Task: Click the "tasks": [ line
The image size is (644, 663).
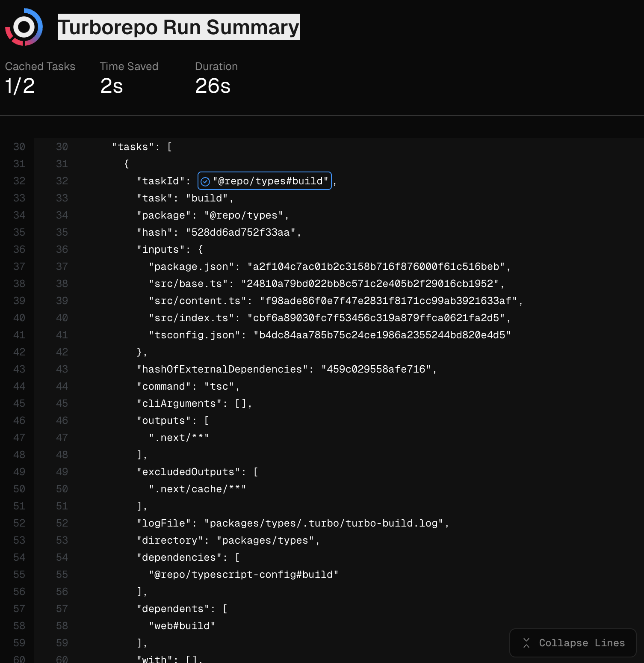Action: tap(142, 147)
